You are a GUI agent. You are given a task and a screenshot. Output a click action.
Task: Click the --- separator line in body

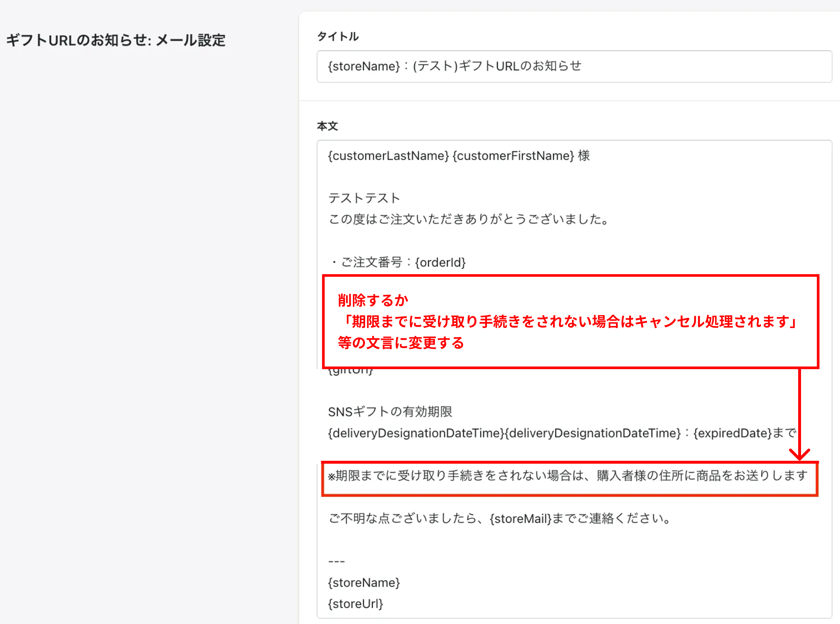tap(336, 561)
